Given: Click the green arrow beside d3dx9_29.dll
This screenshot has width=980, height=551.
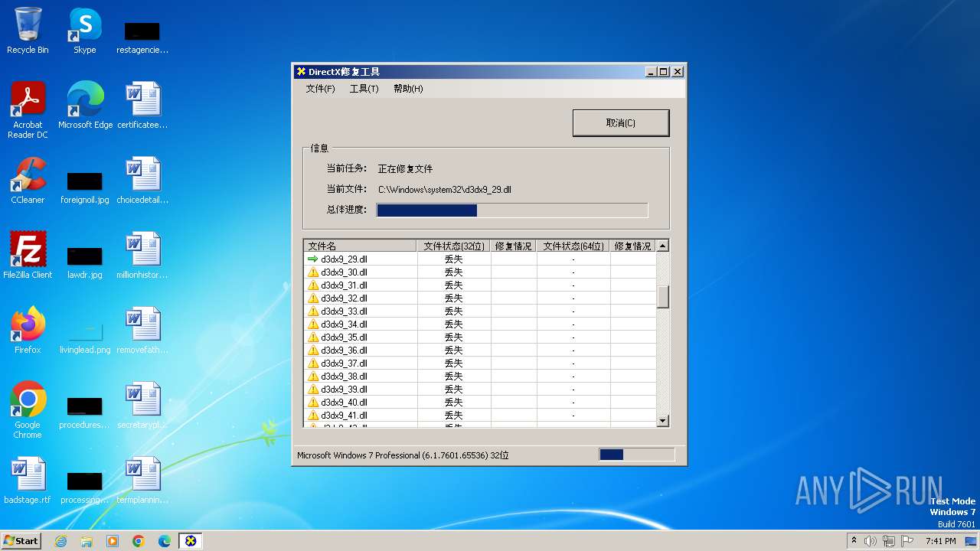Looking at the screenshot, I should pos(312,259).
